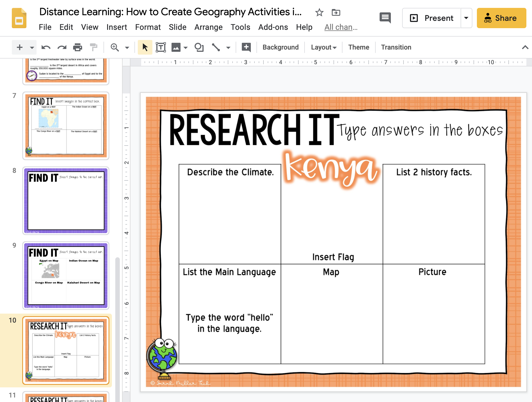Open the move to folder icon

pyautogui.click(x=336, y=12)
